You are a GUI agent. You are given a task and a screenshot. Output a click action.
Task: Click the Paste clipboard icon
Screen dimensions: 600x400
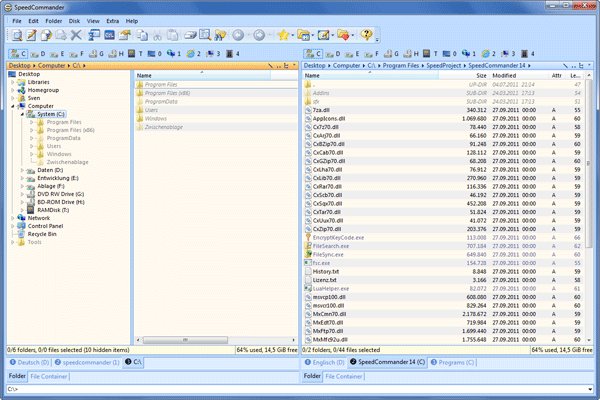[173, 35]
